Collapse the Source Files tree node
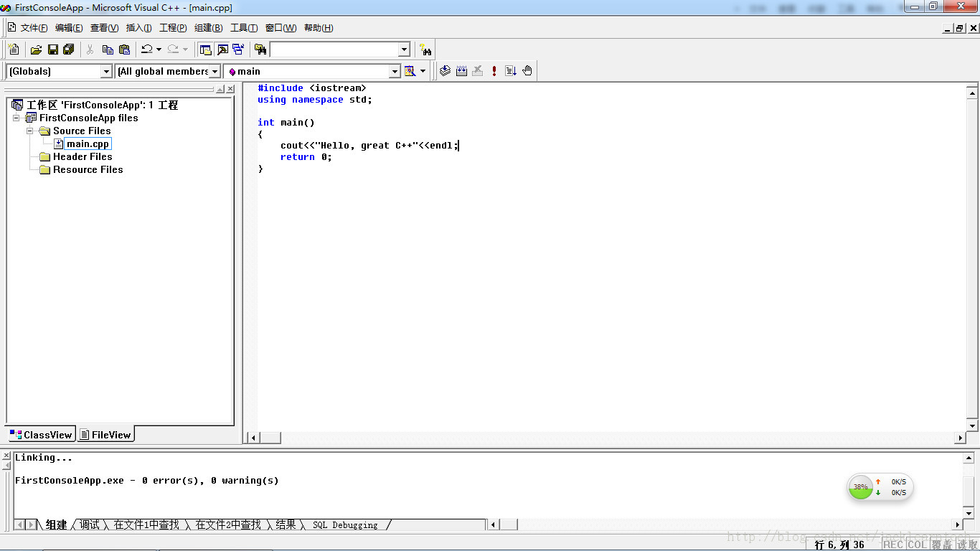Viewport: 980px width, 551px height. 30,131
